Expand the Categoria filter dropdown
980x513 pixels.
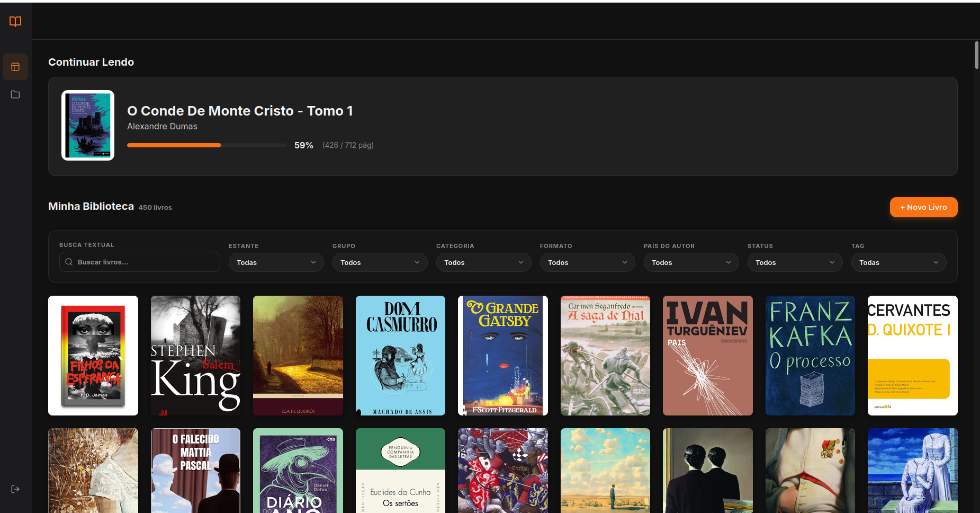483,262
